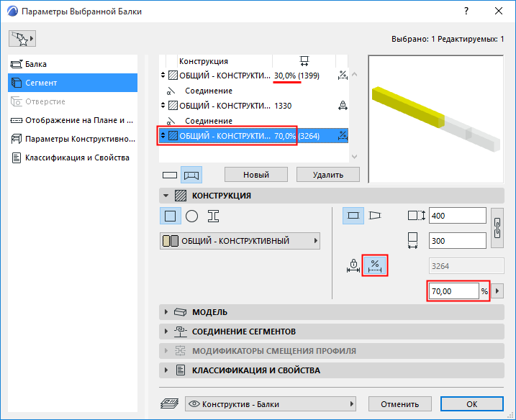Image resolution: width=516 pixels, height=420 pixels.
Task: Click the section height icon beside 400
Action: (x=416, y=216)
